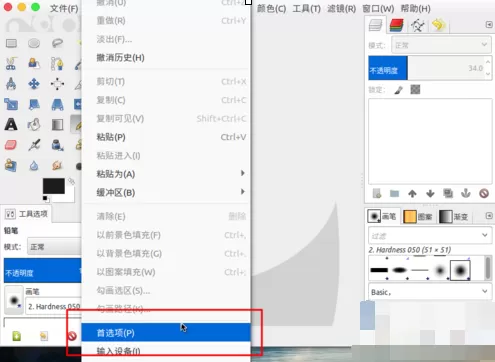Viewport: 495px width, 362px height.
Task: Switch to the 图案 patterns tab
Action: tap(418, 217)
